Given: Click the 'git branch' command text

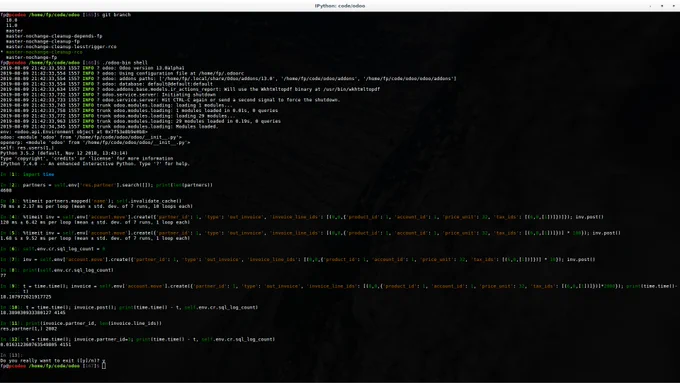Looking at the screenshot, I should (116, 15).
